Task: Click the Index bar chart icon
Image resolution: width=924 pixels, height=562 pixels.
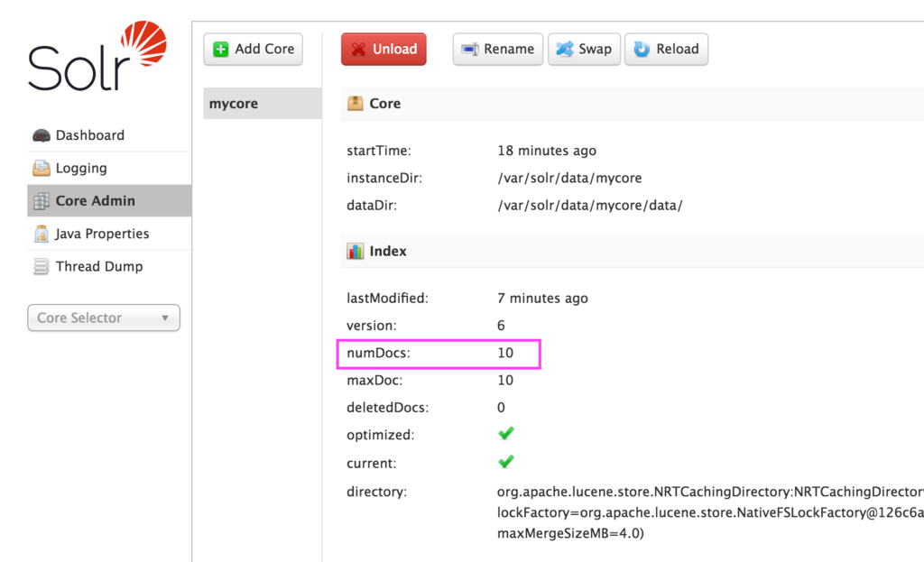Action: pyautogui.click(x=356, y=251)
